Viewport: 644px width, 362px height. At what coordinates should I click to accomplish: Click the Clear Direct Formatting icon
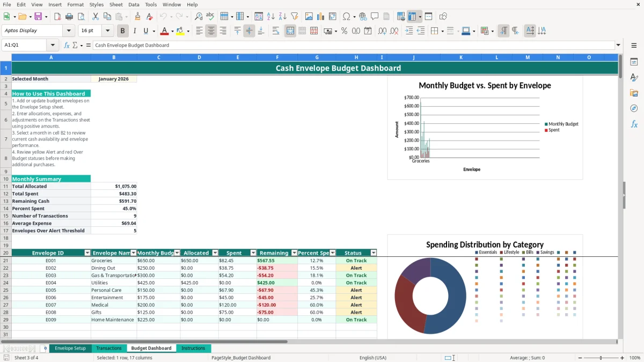coord(149,17)
